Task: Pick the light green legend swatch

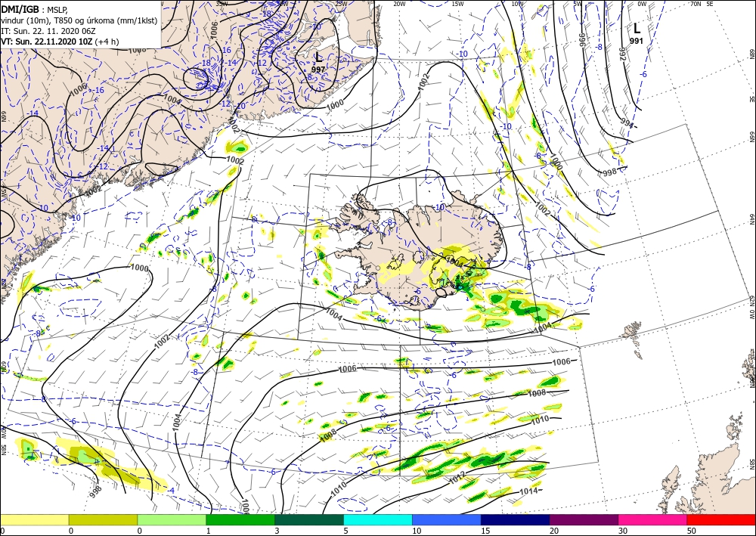Action: pyautogui.click(x=172, y=519)
